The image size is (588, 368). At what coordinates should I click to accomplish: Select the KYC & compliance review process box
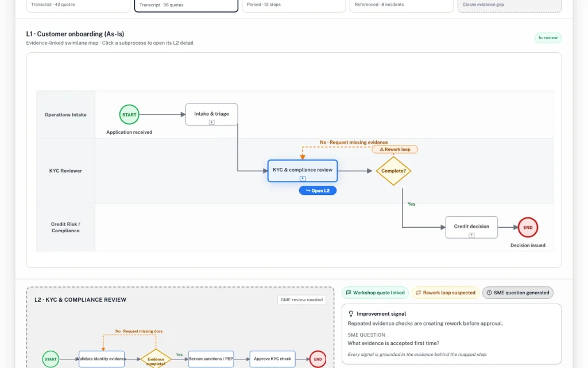303,171
